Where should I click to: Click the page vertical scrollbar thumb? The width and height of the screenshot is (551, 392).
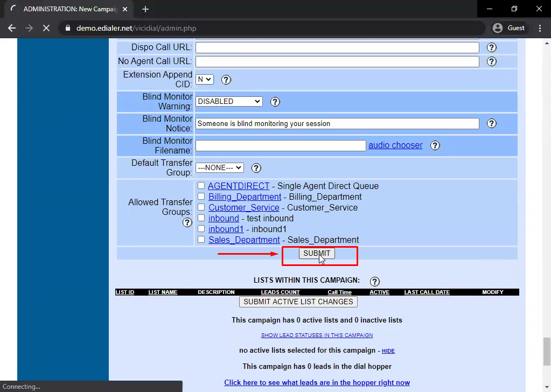click(547, 351)
